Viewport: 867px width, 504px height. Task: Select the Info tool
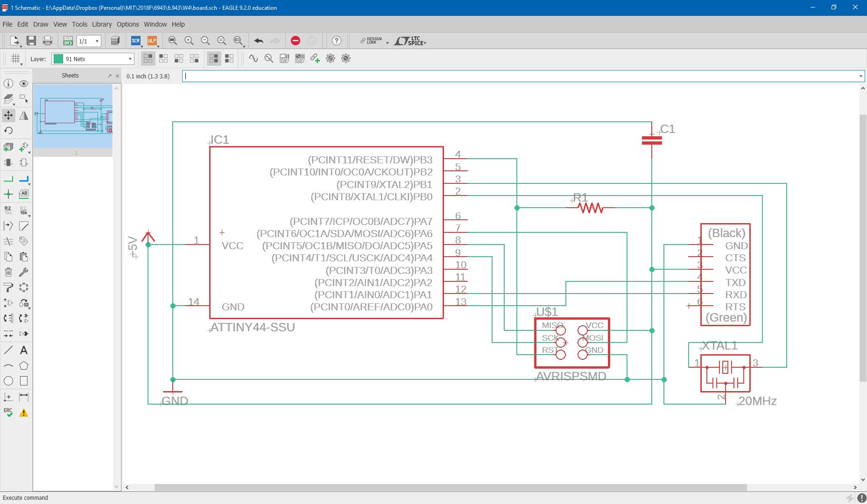[x=8, y=84]
